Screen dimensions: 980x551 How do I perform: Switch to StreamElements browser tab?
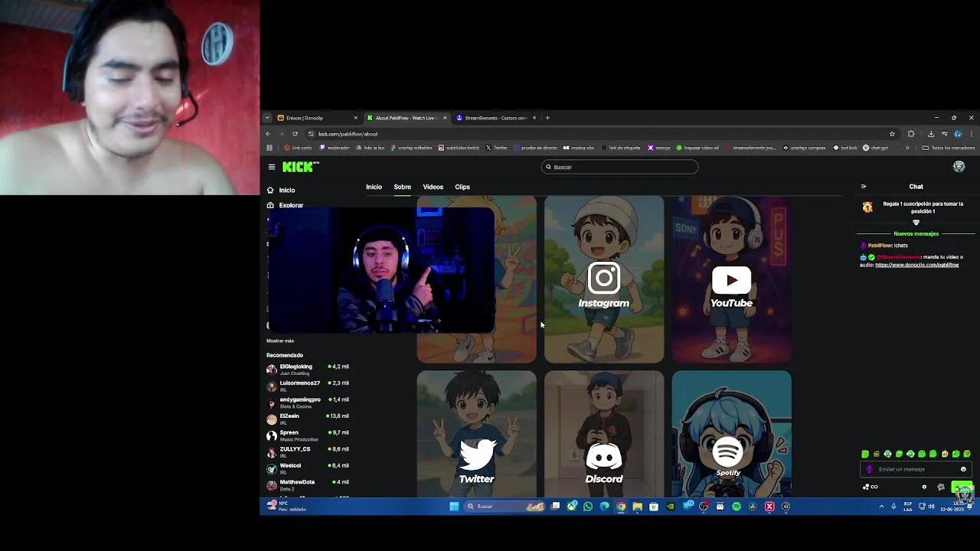point(495,118)
